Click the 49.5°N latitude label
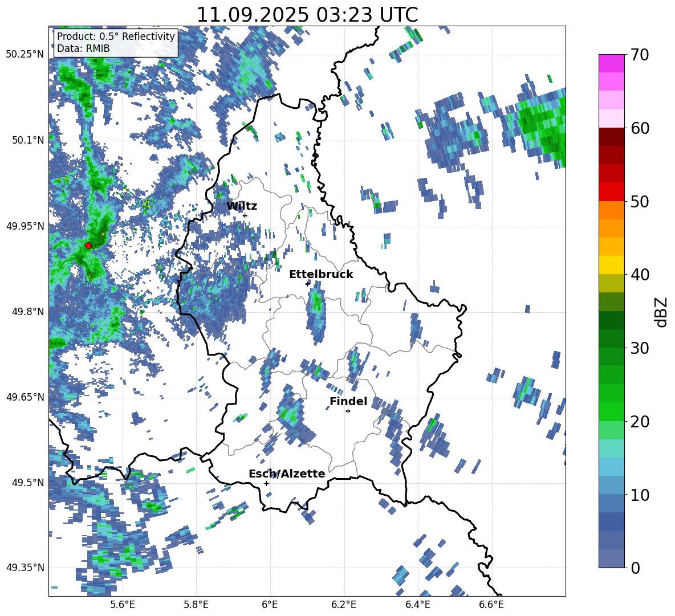Viewport: 675px width, 616px height. (x=27, y=482)
